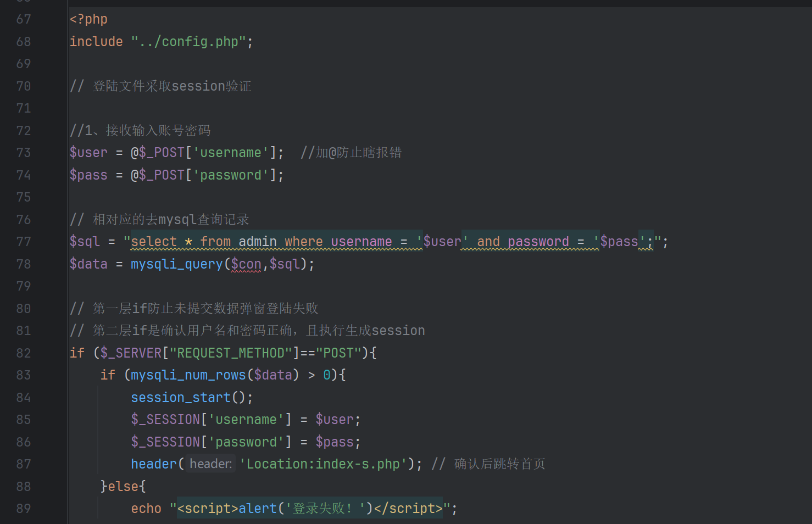Click the 'header:' parameter inlay hint

tap(211, 464)
